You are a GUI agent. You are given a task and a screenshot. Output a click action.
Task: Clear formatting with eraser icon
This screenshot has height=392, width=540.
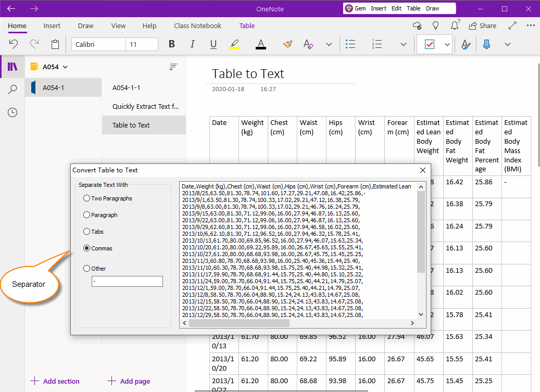tap(308, 44)
